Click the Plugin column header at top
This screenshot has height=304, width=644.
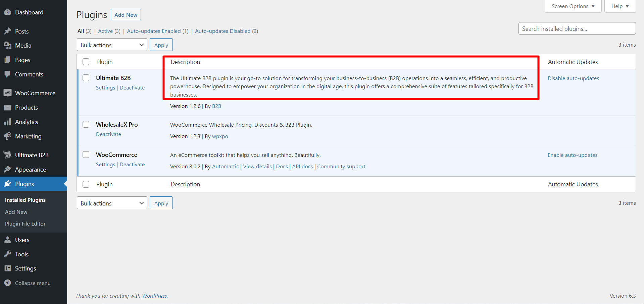pyautogui.click(x=104, y=62)
